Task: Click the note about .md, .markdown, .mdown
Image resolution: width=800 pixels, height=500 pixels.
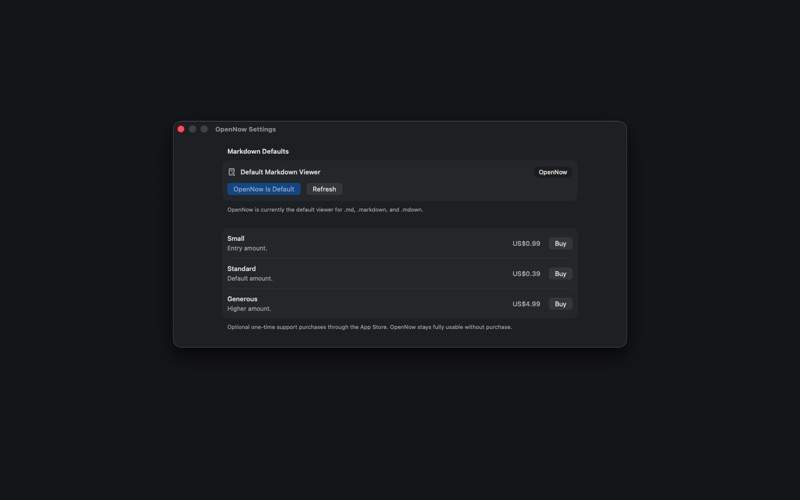Action: pos(325,209)
